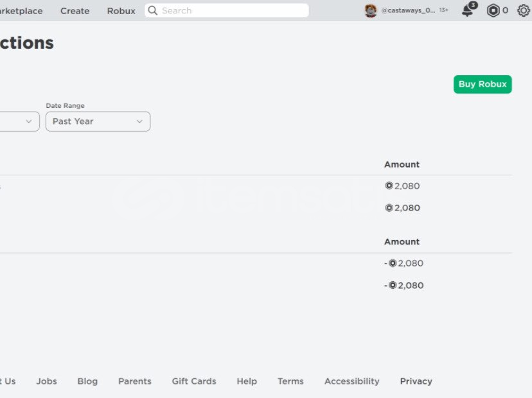Open the profile avatar thumbnail
Image resolution: width=532 pixels, height=398 pixels.
371,10
